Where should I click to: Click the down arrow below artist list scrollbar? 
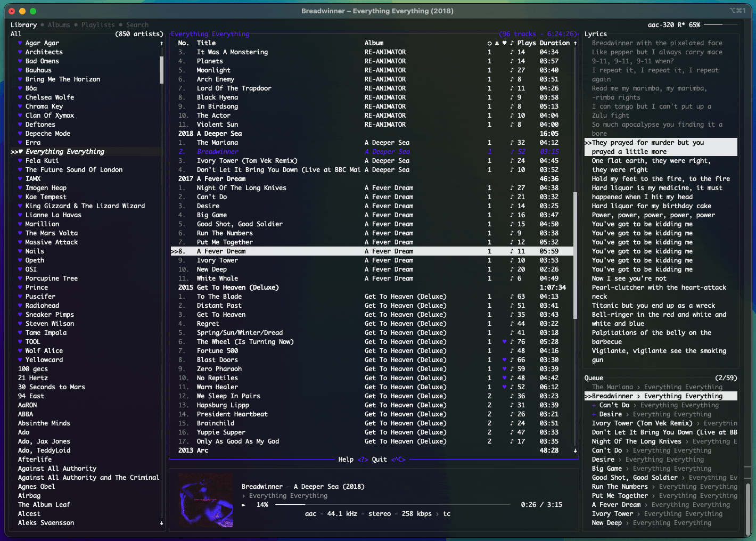tap(161, 523)
